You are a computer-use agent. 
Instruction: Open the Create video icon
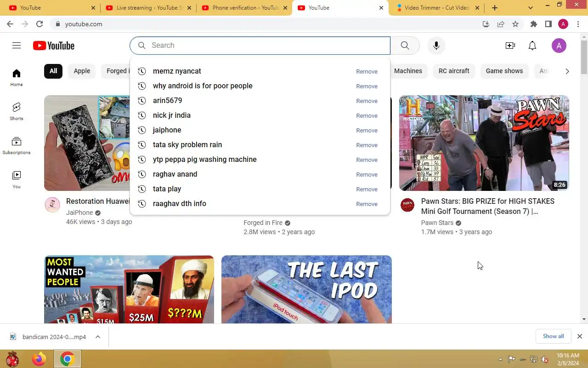pos(510,46)
